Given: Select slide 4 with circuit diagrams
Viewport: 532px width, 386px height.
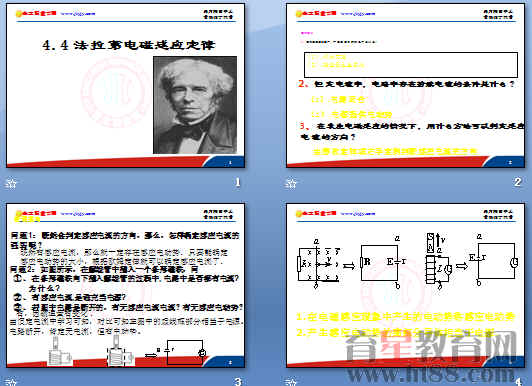Looking at the screenshot, I should pyautogui.click(x=405, y=286).
